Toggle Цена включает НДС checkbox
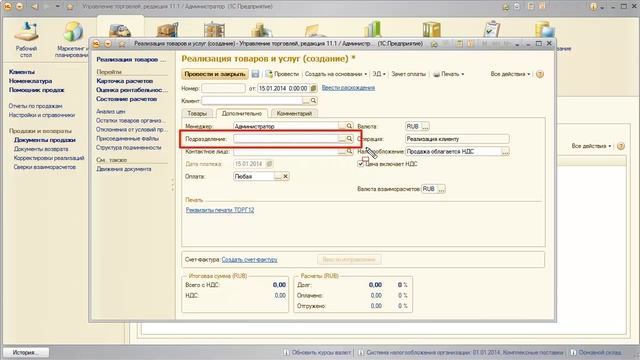 click(x=360, y=164)
